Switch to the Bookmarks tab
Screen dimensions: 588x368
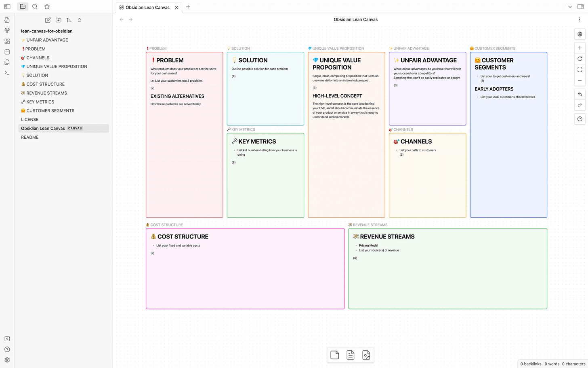tap(47, 6)
